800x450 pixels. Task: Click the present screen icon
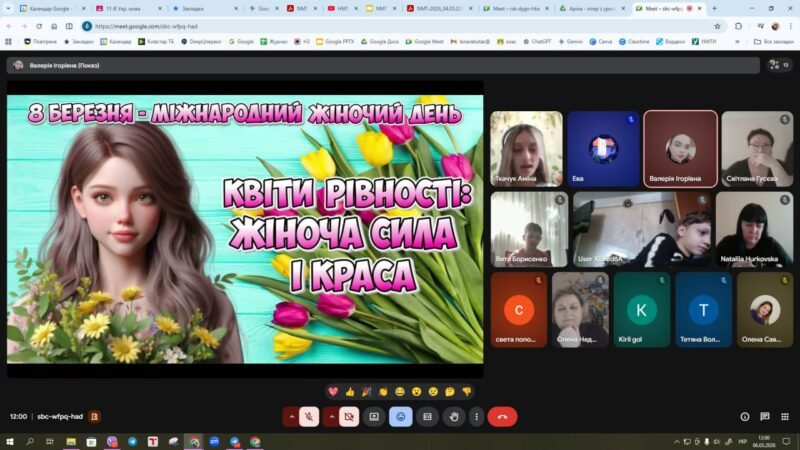click(374, 416)
